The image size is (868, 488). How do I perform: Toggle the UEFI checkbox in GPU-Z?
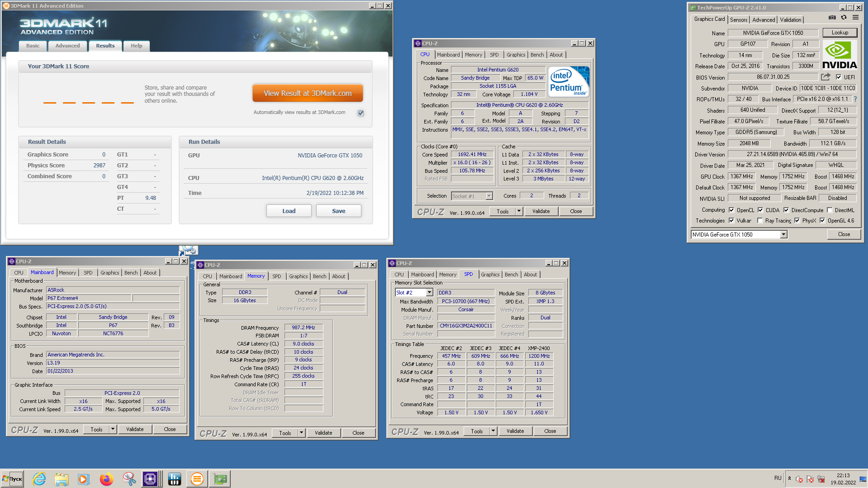click(x=839, y=77)
